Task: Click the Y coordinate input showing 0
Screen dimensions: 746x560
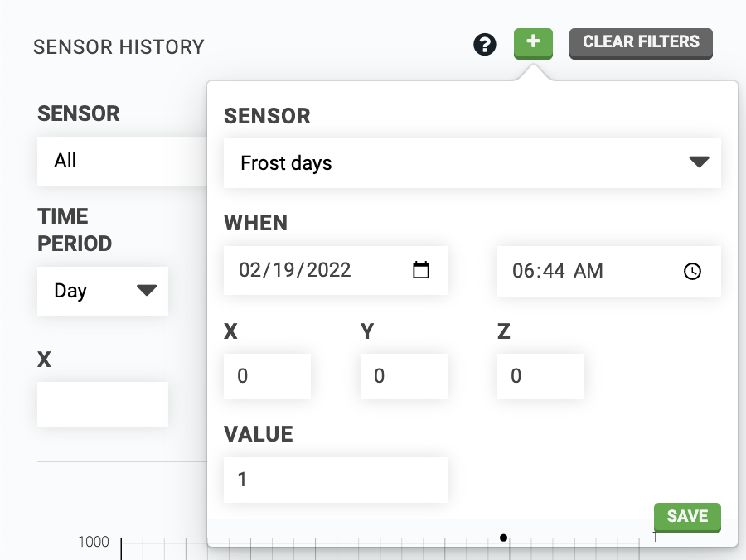Action: click(x=404, y=376)
